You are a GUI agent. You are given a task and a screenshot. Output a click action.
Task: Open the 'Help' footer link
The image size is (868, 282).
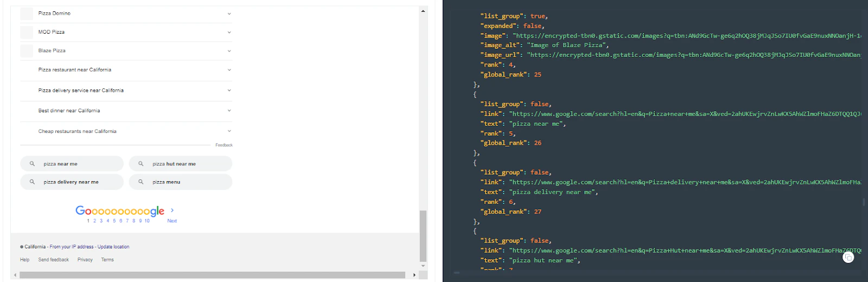[x=25, y=260]
